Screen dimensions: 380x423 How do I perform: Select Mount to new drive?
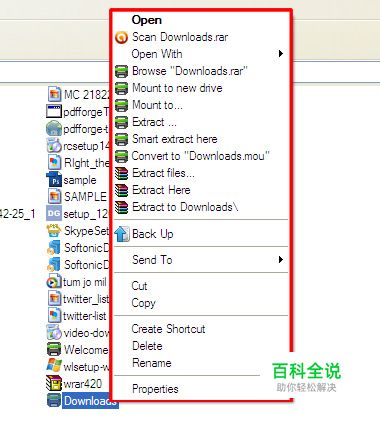coord(177,88)
